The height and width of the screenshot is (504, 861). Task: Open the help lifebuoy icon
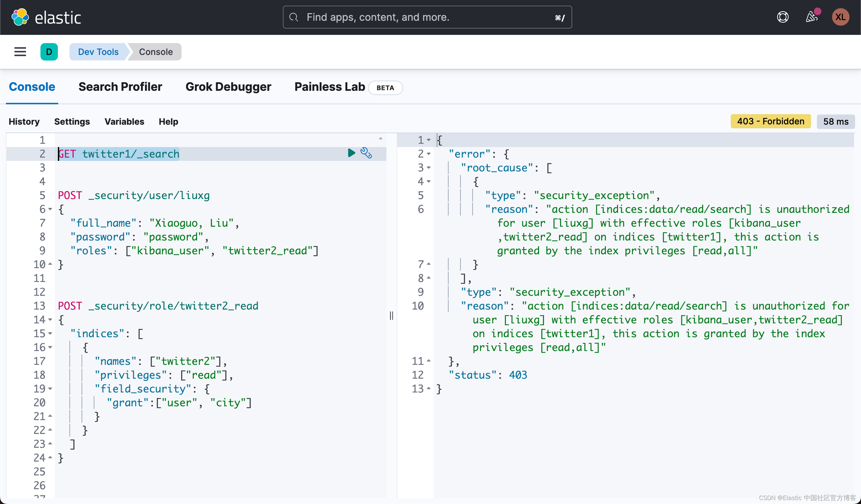tap(782, 17)
